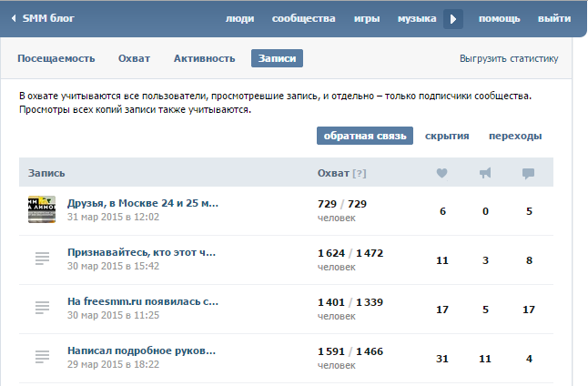Image resolution: width=588 pixels, height=386 pixels.
Task: Open the Moscow post thumbnail image
Action: pyautogui.click(x=41, y=209)
